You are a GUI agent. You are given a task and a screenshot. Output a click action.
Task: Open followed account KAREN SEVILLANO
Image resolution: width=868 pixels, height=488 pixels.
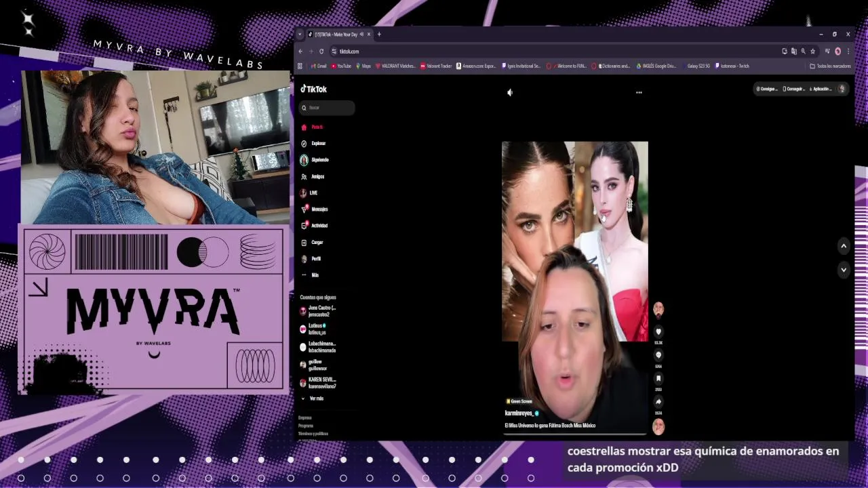pos(319,383)
